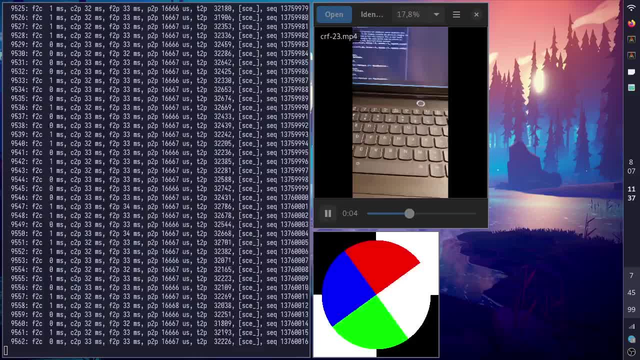Click seq value 13760000 in terminal
640x360 pixels.
pos(294,197)
